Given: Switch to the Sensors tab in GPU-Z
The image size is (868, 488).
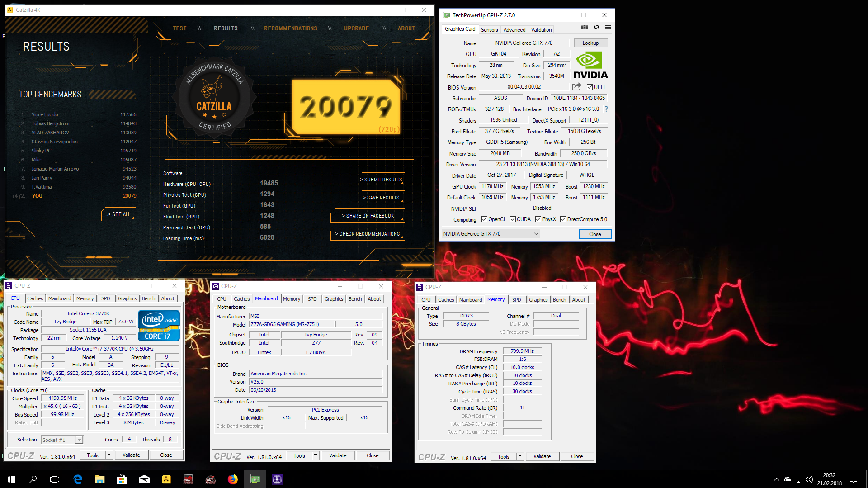Looking at the screenshot, I should click(x=489, y=30).
